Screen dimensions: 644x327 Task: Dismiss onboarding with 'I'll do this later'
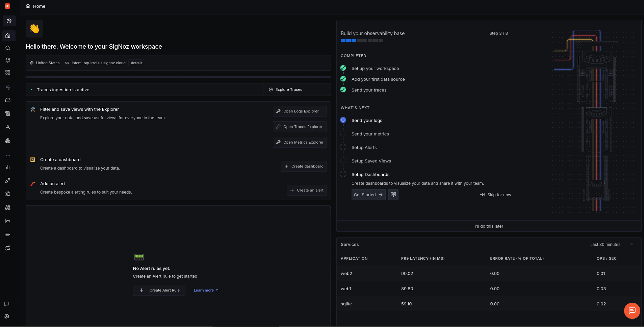(x=489, y=226)
